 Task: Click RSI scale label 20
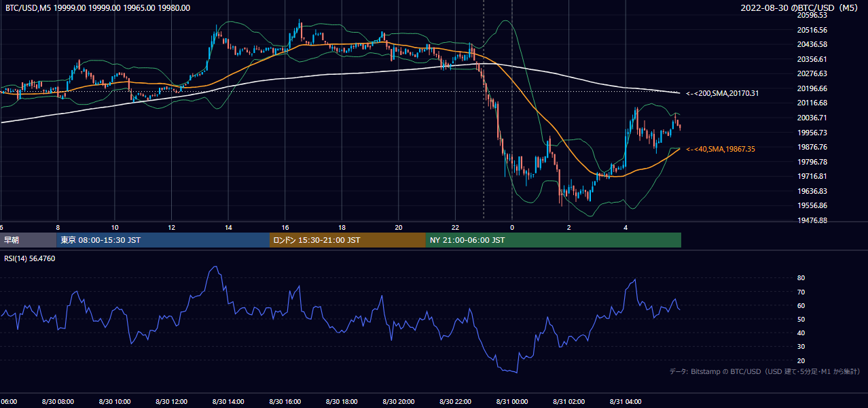801,360
